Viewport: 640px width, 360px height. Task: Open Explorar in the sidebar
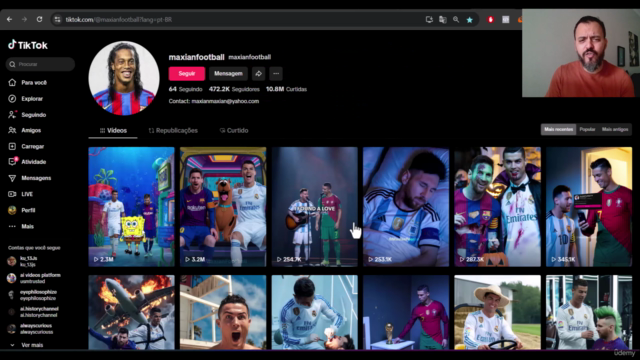coord(26,99)
